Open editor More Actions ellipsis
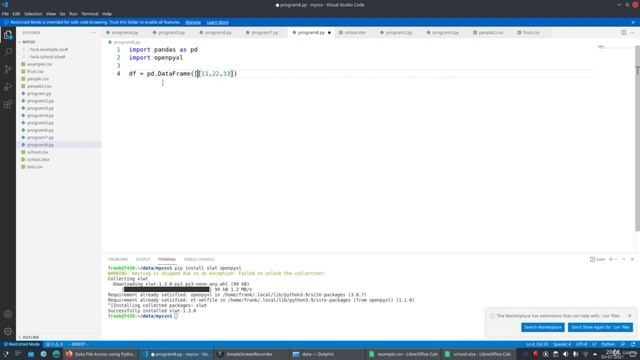The width and height of the screenshot is (640, 360). coord(632,33)
